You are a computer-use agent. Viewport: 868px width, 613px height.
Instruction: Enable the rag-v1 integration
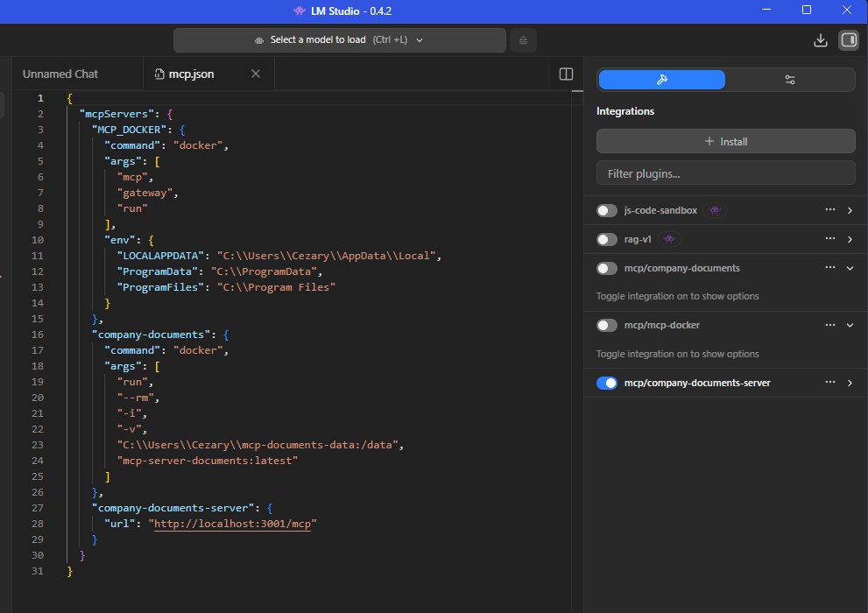[x=607, y=239]
